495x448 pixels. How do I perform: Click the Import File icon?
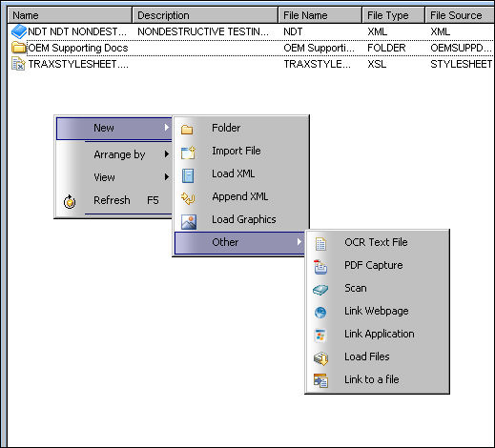(188, 153)
